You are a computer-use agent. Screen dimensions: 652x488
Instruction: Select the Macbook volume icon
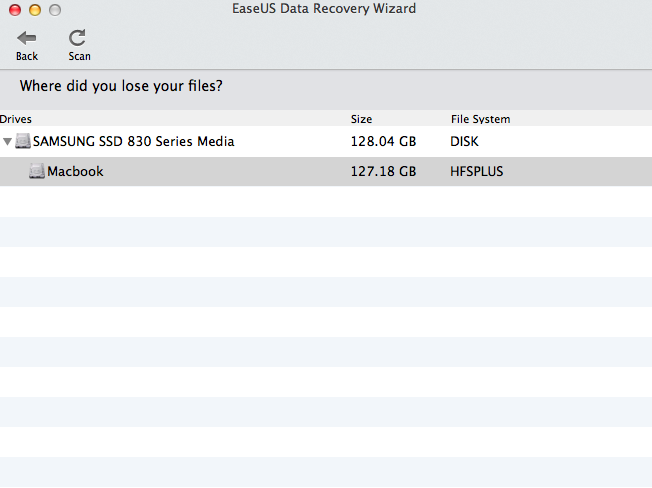tap(37, 171)
